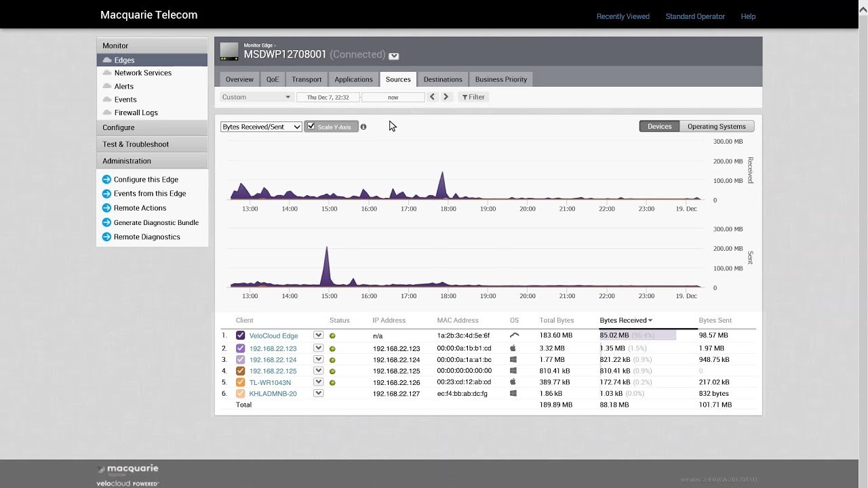Open edge selector dropdown next to MSDWP12708001

394,56
